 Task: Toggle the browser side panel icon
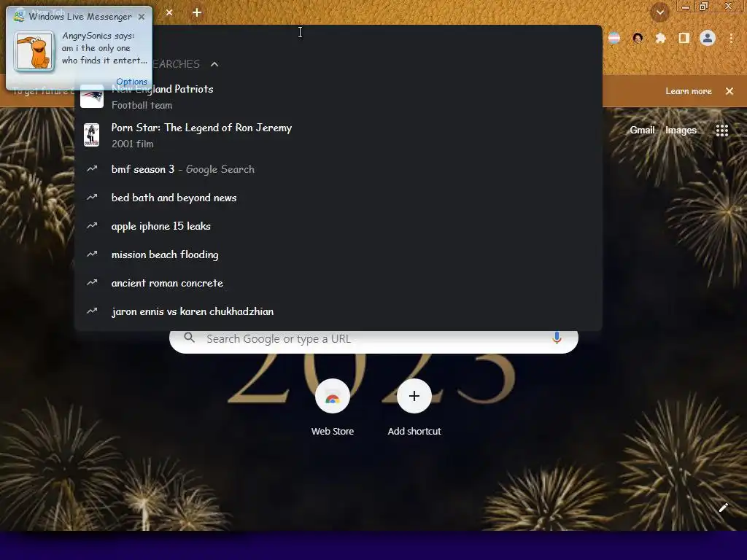click(684, 38)
